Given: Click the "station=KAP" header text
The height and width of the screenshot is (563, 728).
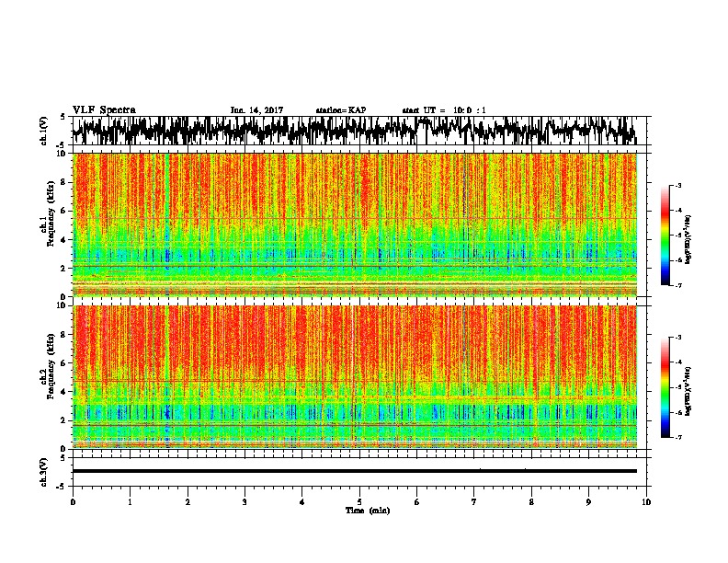Looking at the screenshot, I should pos(341,110).
